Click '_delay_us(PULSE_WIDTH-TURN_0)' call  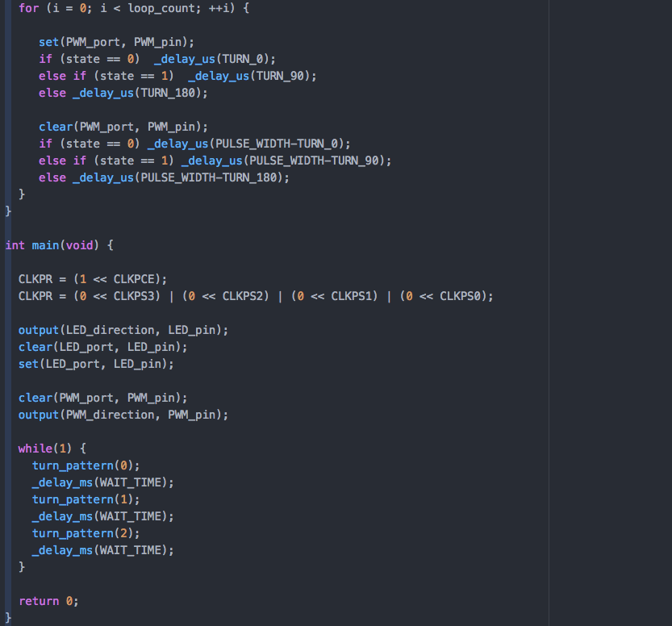(x=248, y=144)
